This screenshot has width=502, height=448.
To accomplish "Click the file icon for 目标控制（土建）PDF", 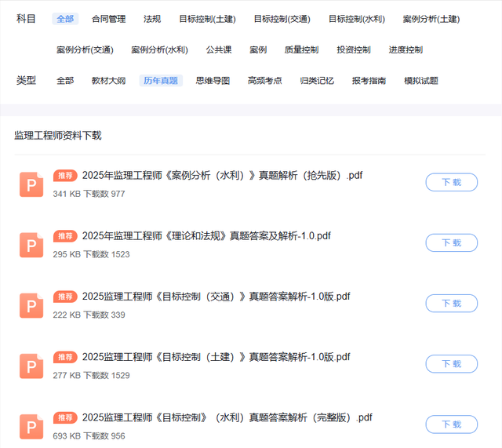I will pos(31,366).
